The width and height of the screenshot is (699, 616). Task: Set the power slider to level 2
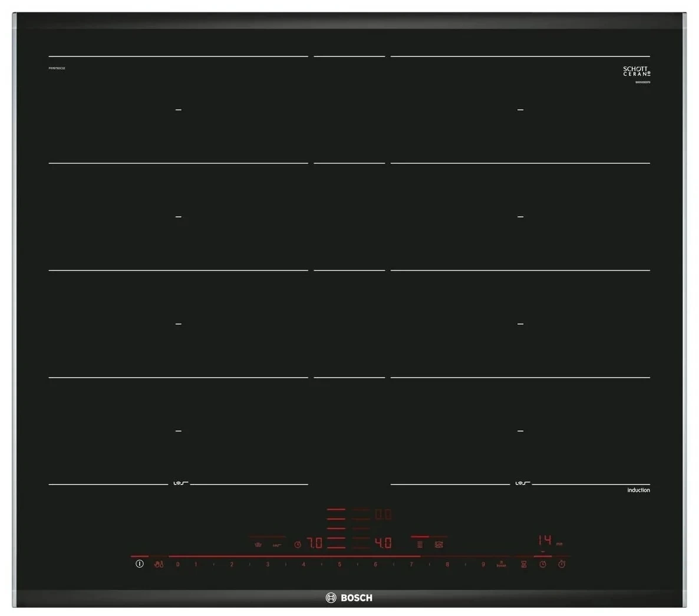point(232,564)
